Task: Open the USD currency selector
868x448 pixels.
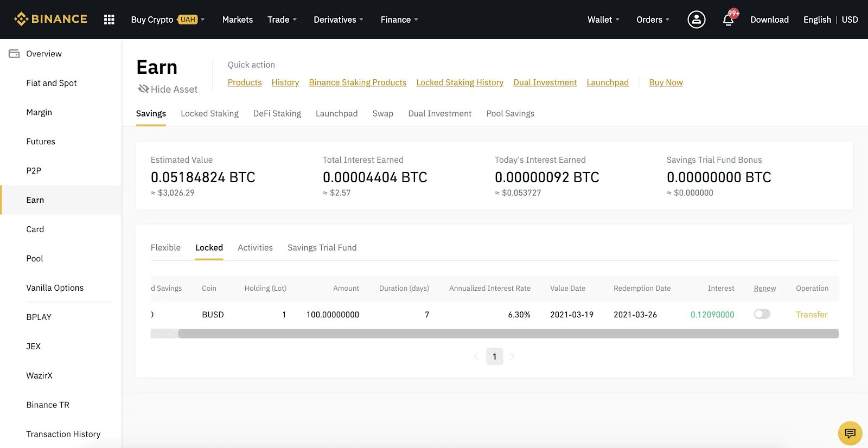Action: click(850, 20)
